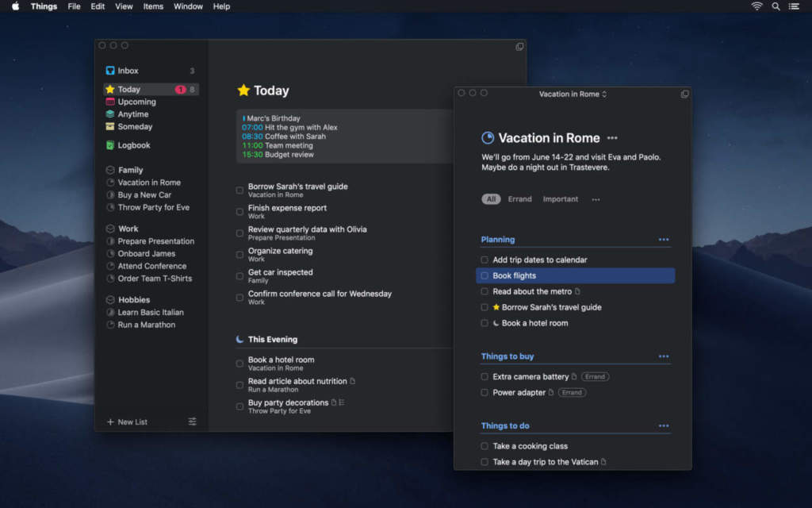Expand the Things to buy options menu
812x508 pixels.
(x=663, y=356)
